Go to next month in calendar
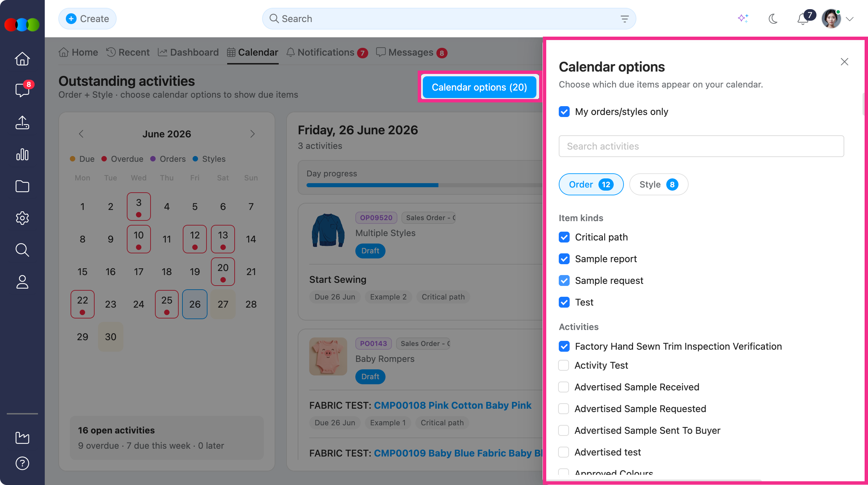This screenshot has height=485, width=868. (x=252, y=134)
